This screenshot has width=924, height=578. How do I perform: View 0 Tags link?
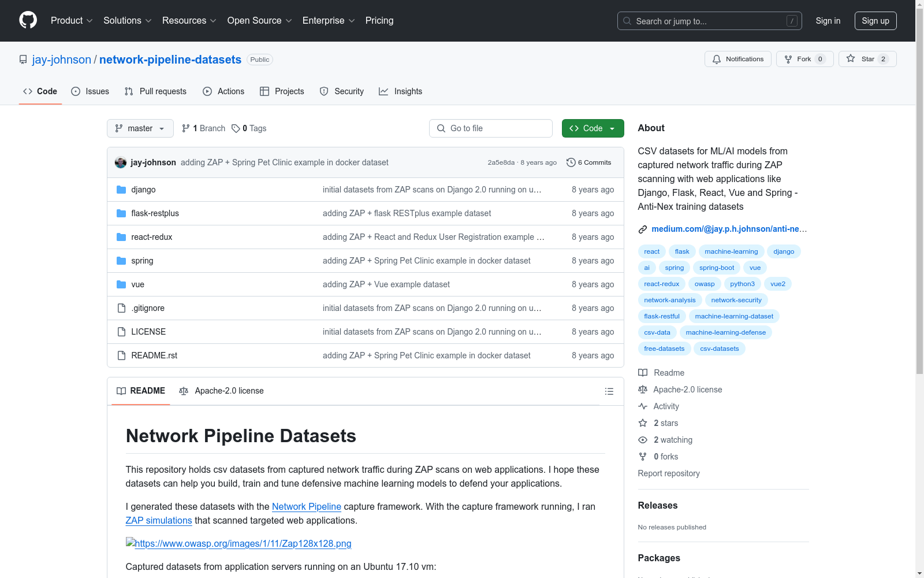[x=249, y=128]
